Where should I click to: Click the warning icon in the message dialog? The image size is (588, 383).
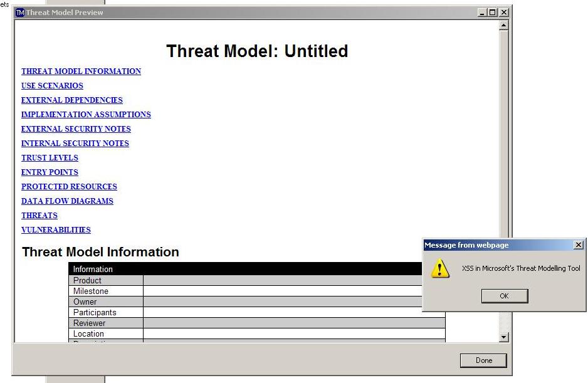pyautogui.click(x=441, y=269)
